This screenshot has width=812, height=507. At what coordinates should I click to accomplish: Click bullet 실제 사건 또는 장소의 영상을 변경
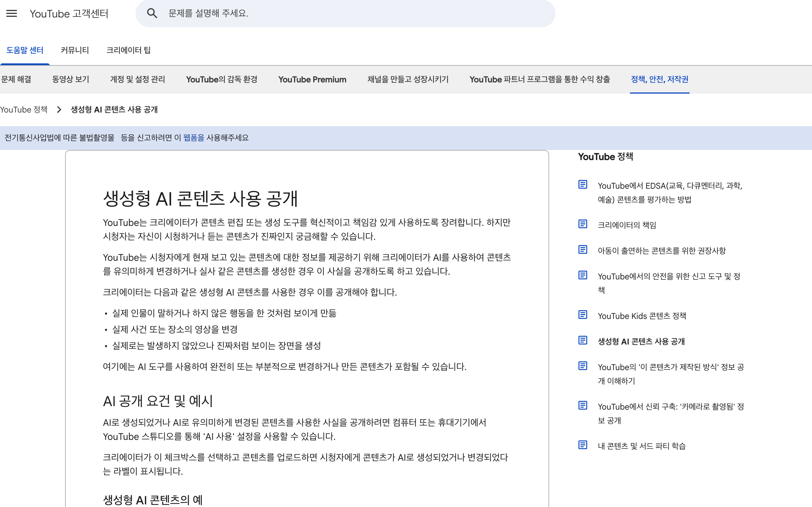tap(175, 329)
